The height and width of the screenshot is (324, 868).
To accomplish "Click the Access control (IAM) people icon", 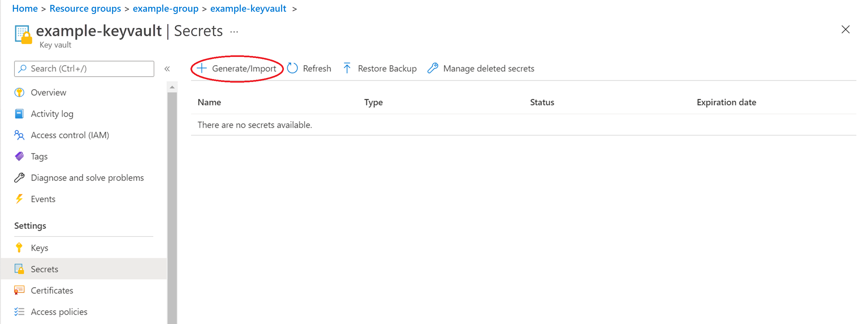I will pyautogui.click(x=19, y=135).
